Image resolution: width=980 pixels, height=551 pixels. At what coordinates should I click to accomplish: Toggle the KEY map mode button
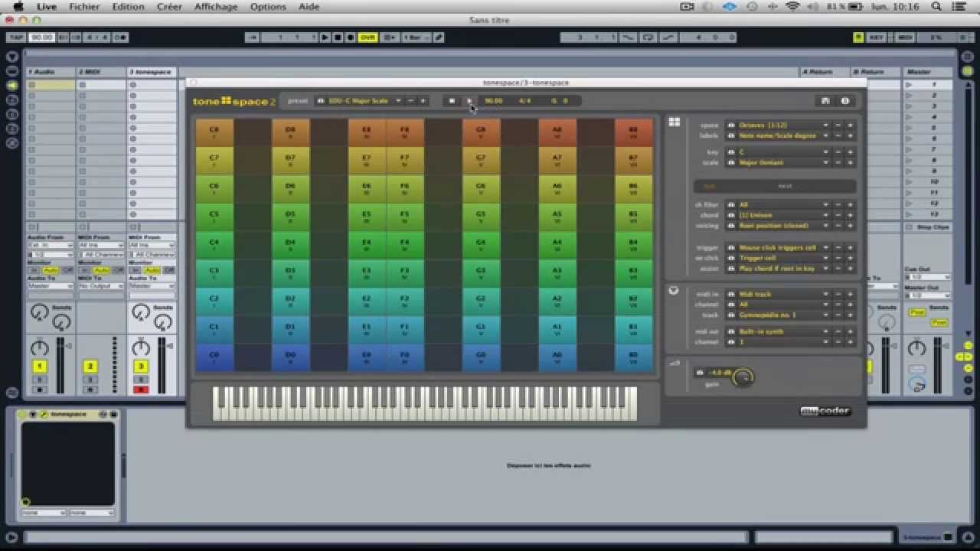(876, 37)
